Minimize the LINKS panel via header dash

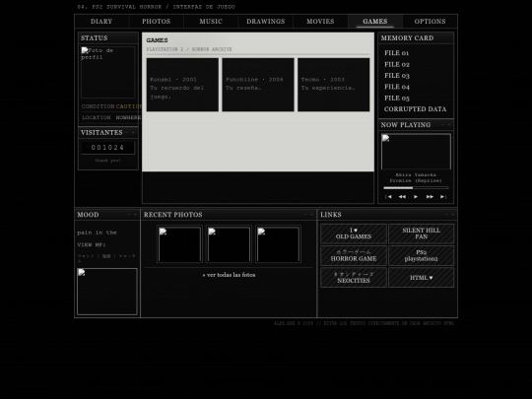click(x=446, y=215)
